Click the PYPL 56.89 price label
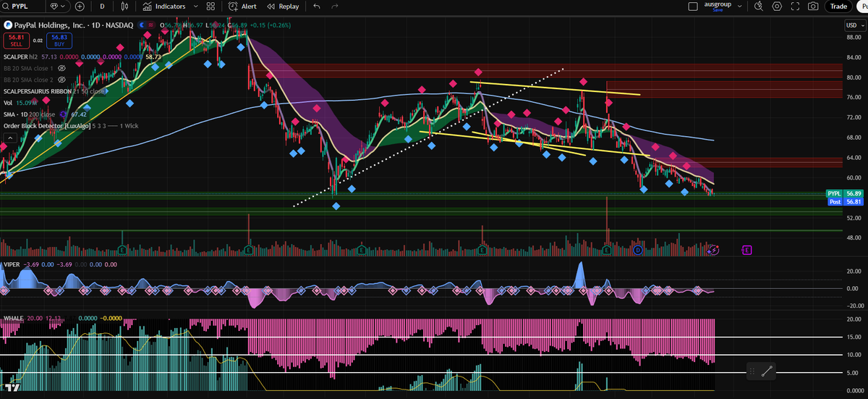This screenshot has width=868, height=399. pos(845,194)
